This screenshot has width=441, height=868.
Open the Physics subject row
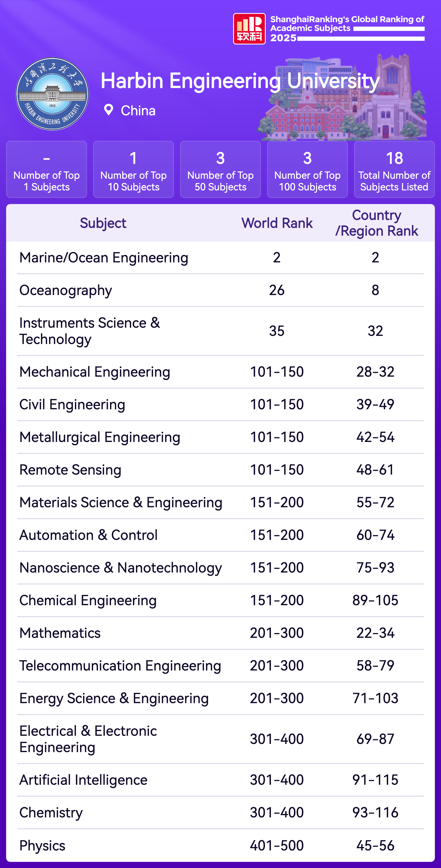(x=42, y=845)
